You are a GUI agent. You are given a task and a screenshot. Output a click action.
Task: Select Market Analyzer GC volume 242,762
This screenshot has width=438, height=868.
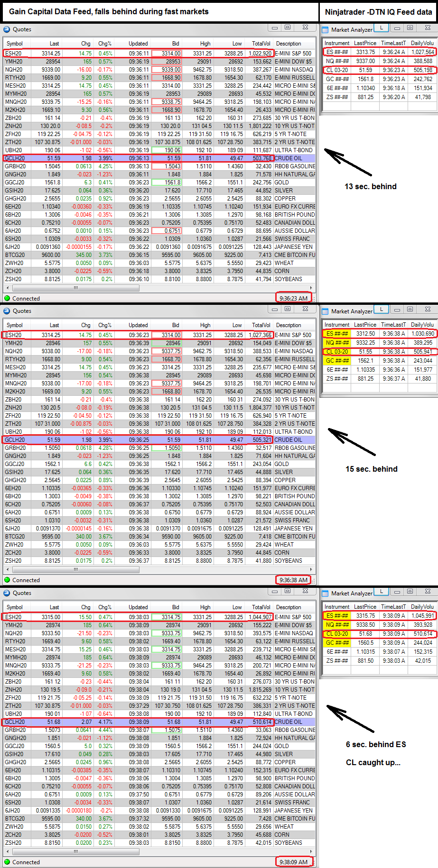click(421, 79)
